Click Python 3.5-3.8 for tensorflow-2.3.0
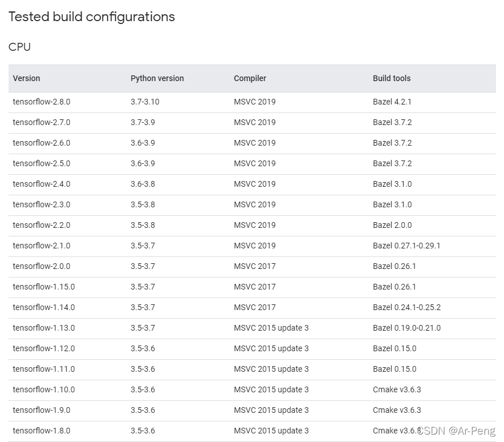The height and width of the screenshot is (442, 504). click(x=143, y=204)
